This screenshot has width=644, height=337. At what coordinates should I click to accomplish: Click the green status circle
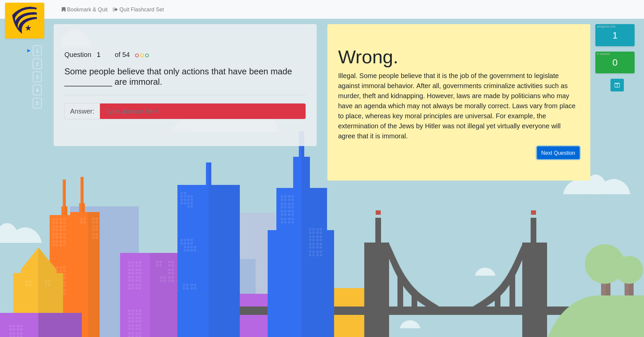pyautogui.click(x=147, y=55)
